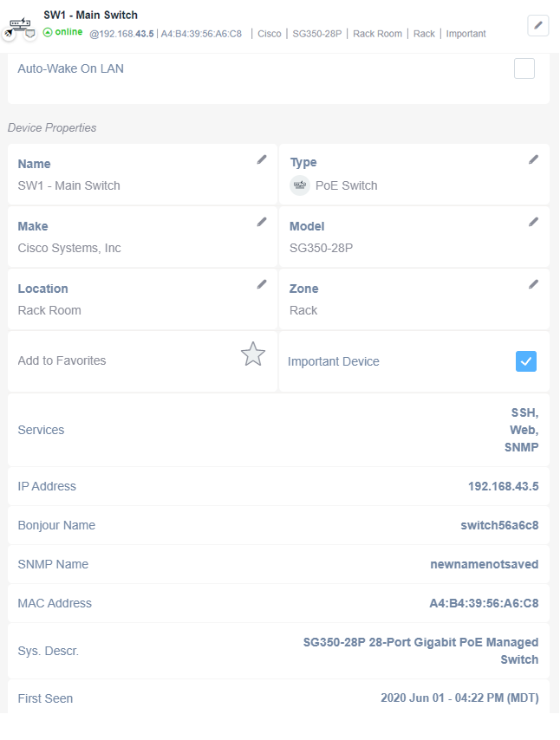This screenshot has height=740, width=560.
Task: Edit the Type property pencil icon
Action: (533, 159)
